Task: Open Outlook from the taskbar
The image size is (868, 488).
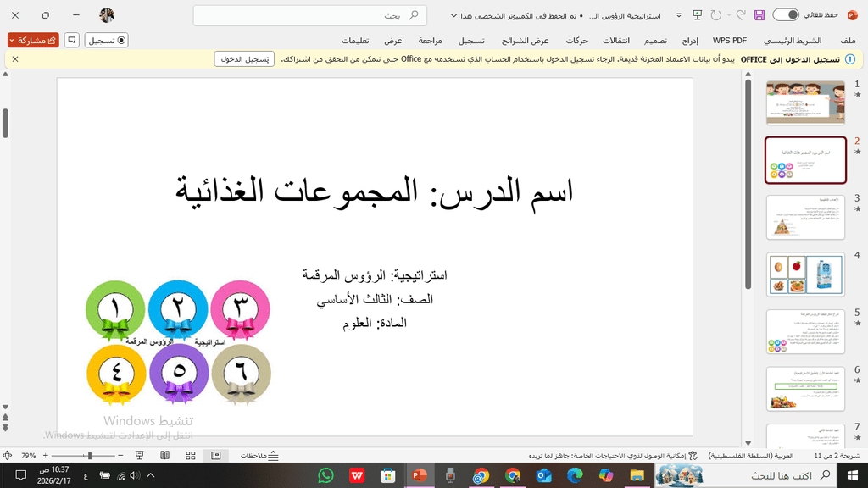Action: (543, 475)
